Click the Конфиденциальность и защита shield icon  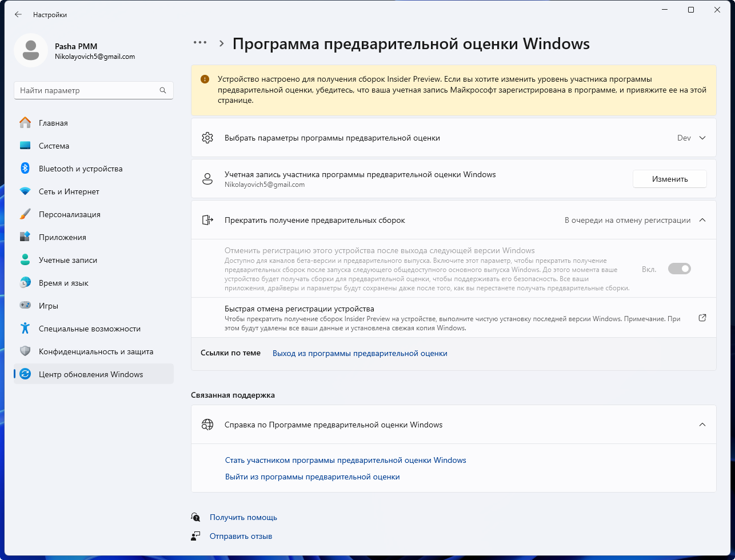pos(25,351)
